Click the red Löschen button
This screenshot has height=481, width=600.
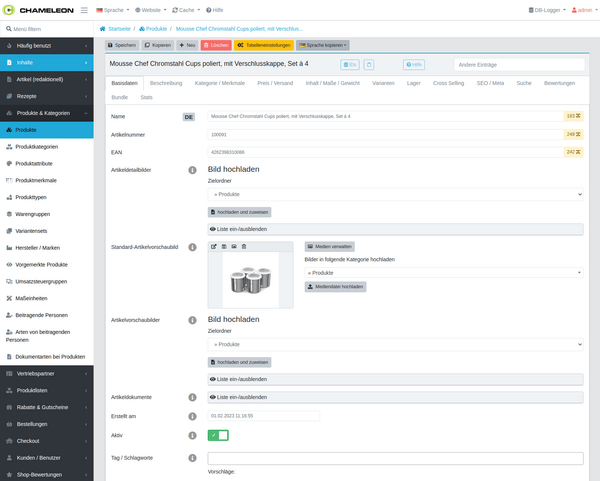[216, 45]
